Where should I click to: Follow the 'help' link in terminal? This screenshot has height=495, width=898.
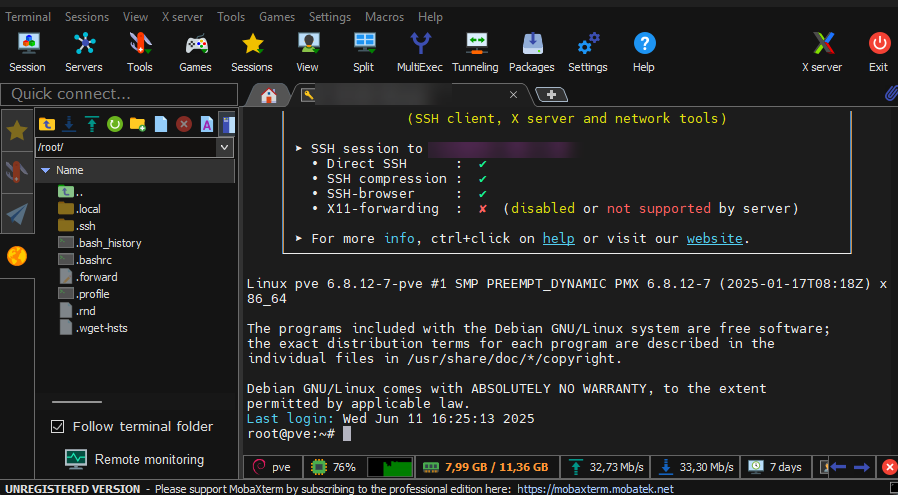tap(558, 238)
